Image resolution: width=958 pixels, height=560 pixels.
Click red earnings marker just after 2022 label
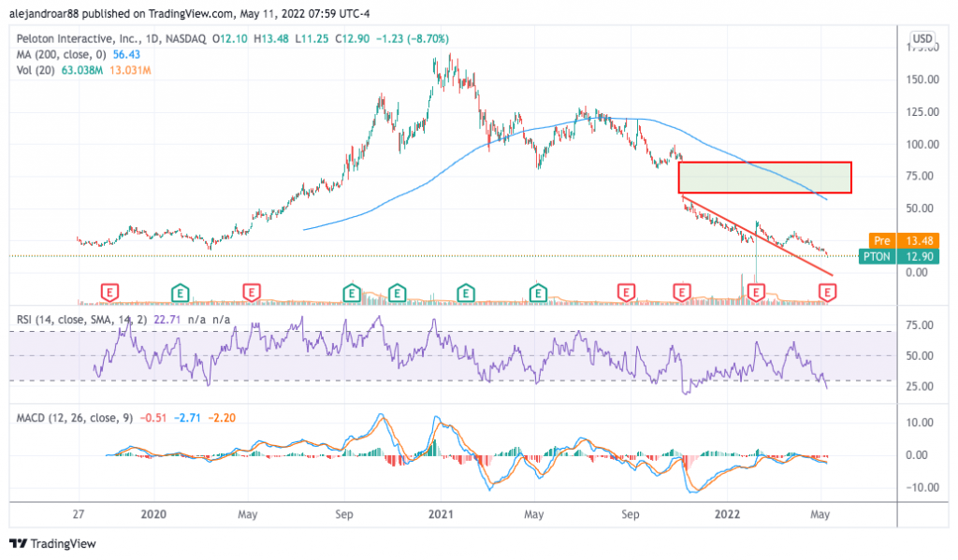pos(756,293)
